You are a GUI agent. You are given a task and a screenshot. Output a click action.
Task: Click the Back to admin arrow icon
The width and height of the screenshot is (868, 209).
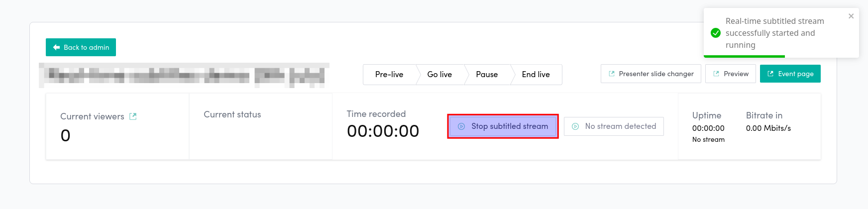[x=56, y=47]
